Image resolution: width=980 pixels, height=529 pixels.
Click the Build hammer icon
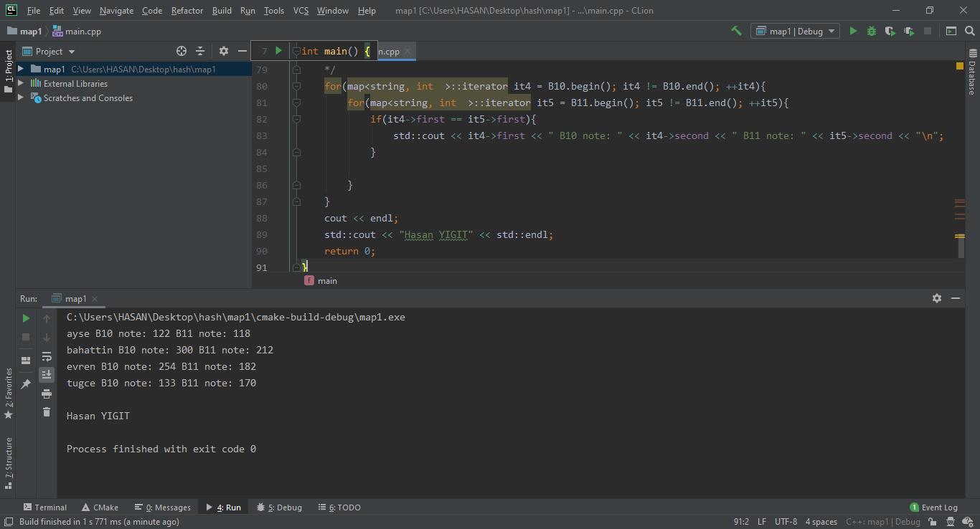tap(736, 31)
